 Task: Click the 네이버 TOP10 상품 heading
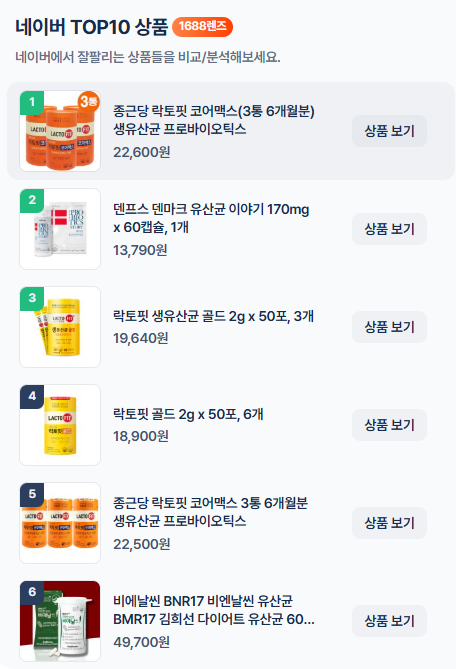[x=92, y=27]
